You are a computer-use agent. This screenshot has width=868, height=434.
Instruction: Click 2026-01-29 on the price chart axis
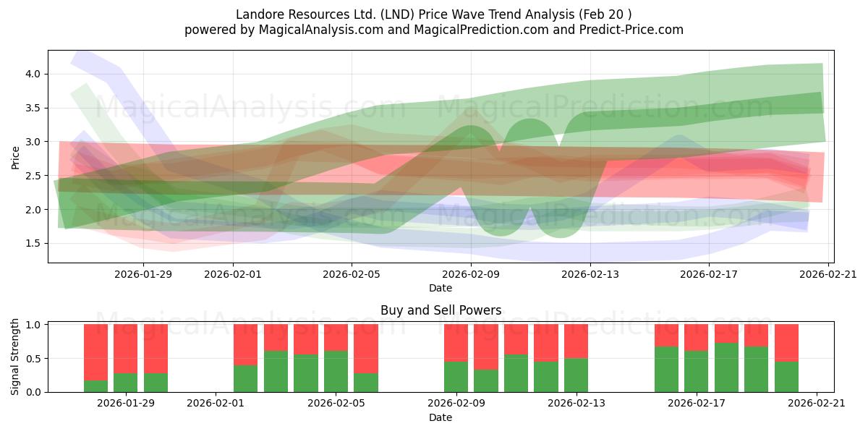point(143,273)
